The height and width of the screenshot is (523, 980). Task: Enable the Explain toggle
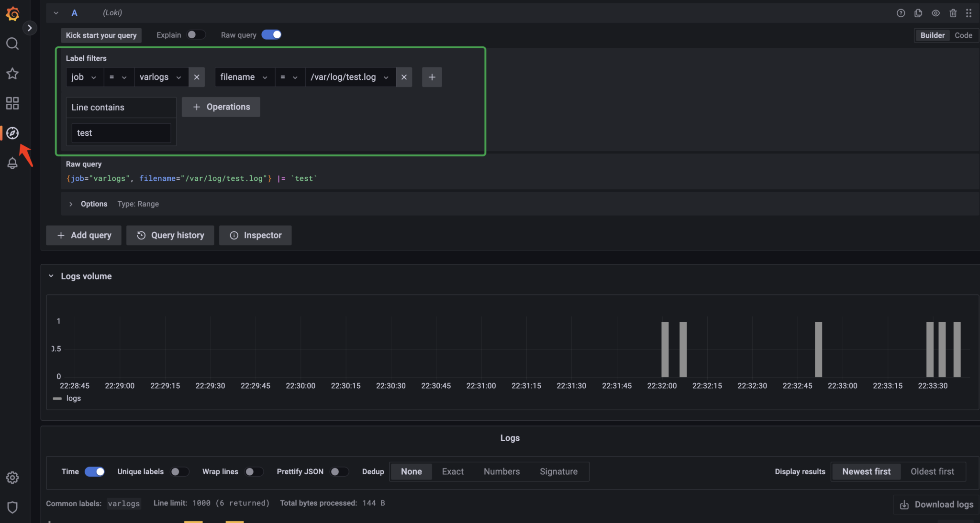coord(196,35)
